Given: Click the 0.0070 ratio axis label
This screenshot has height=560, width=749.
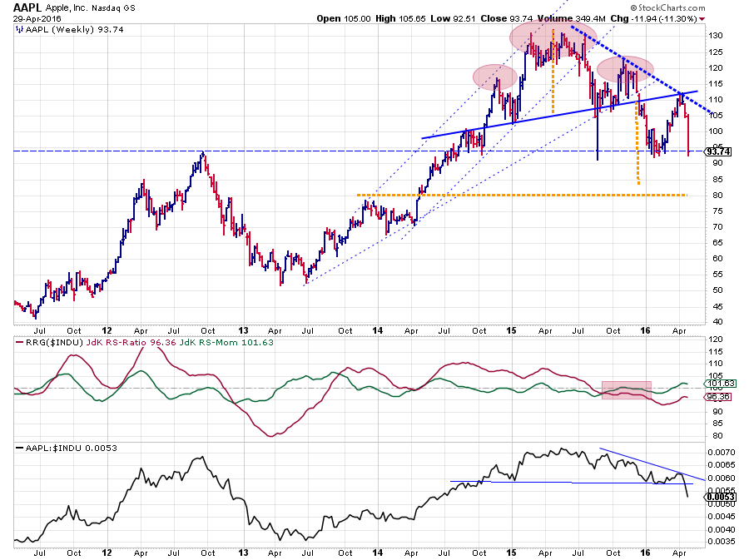Looking at the screenshot, I should 722,452.
